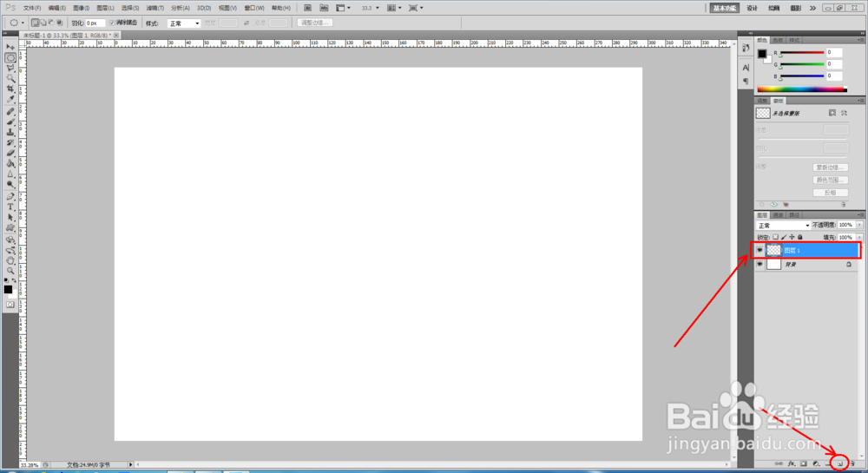868x473 pixels.
Task: Select the Dodge tool
Action: [10, 185]
